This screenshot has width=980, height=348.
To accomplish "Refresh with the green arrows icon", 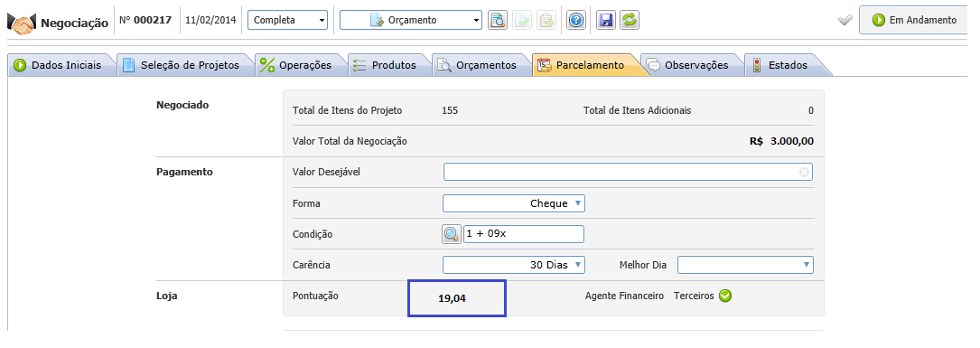I will [630, 20].
